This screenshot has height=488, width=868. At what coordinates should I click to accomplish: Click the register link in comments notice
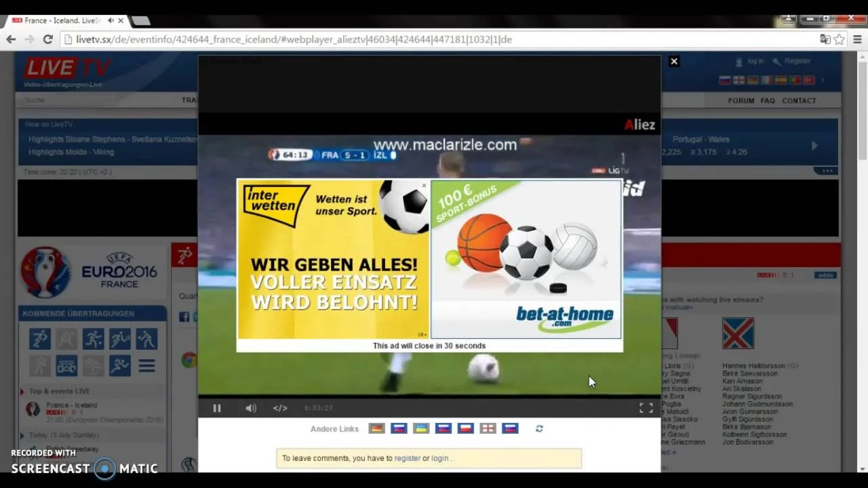(x=407, y=458)
